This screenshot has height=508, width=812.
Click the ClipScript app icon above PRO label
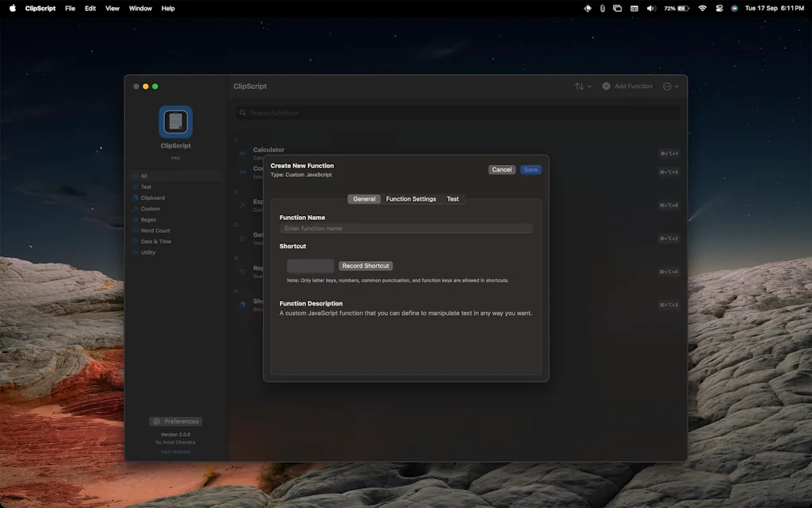click(x=174, y=121)
